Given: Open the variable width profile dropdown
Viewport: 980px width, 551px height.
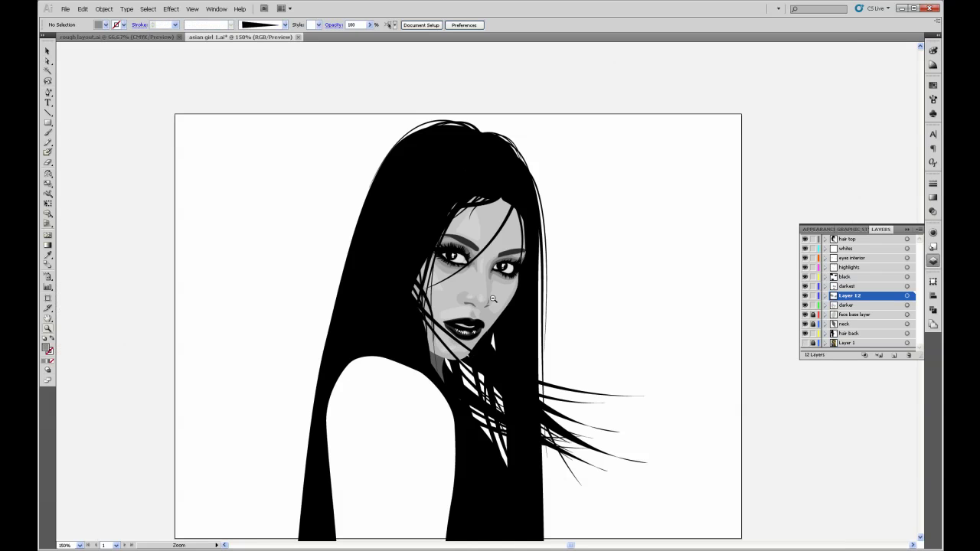Looking at the screenshot, I should pyautogui.click(x=285, y=24).
